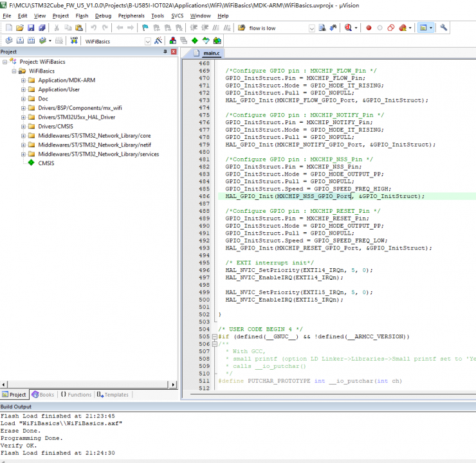Indent selected lines icon
This screenshot has height=463, width=476.
(194, 28)
